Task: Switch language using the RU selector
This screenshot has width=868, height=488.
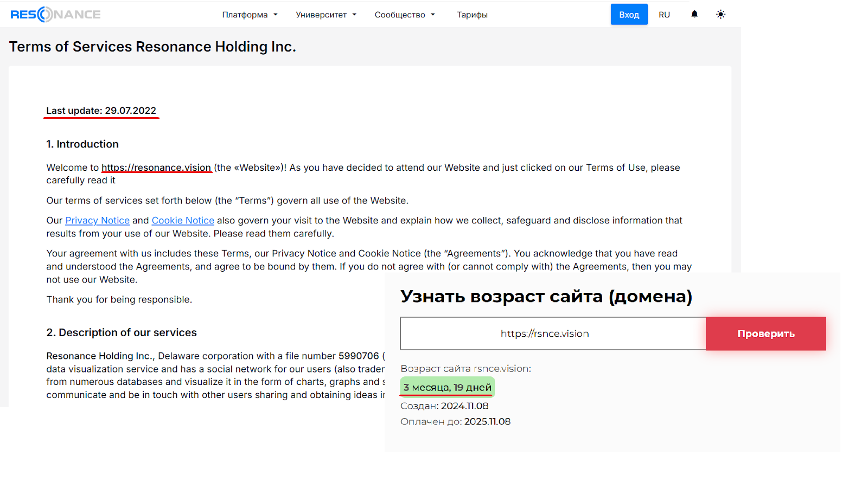Action: coord(664,15)
